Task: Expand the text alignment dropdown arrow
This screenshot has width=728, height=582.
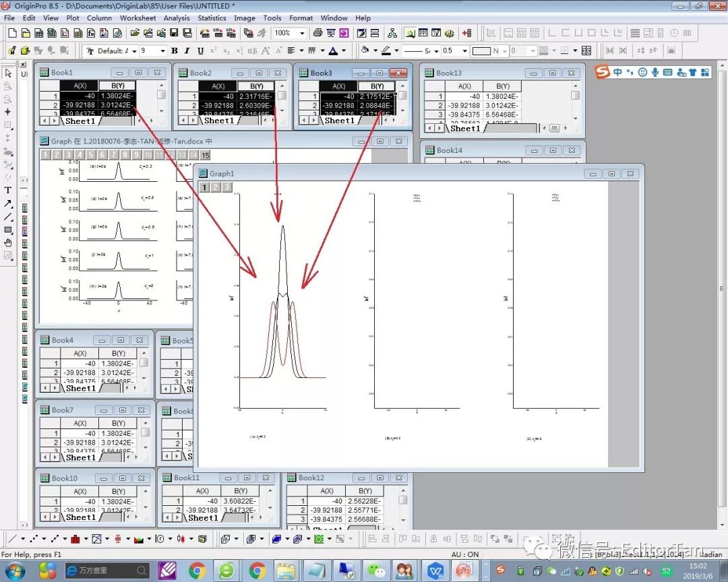Action: point(301,51)
